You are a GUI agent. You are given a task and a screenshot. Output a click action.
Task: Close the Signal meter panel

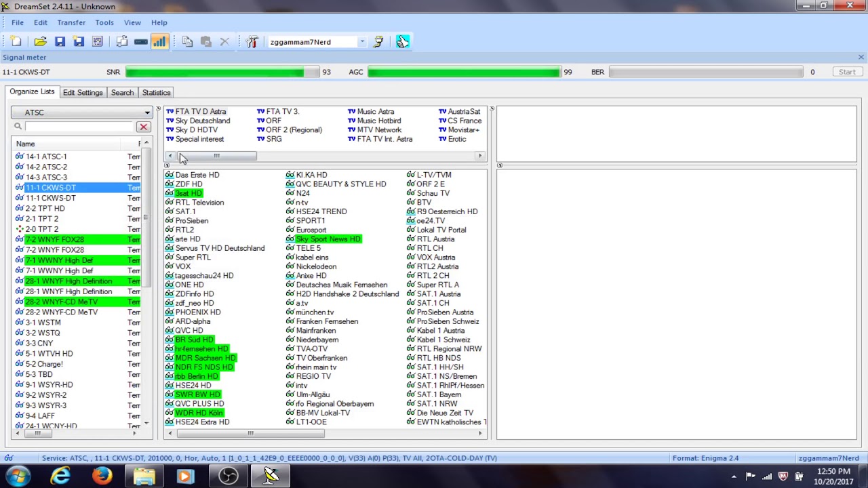pyautogui.click(x=861, y=58)
